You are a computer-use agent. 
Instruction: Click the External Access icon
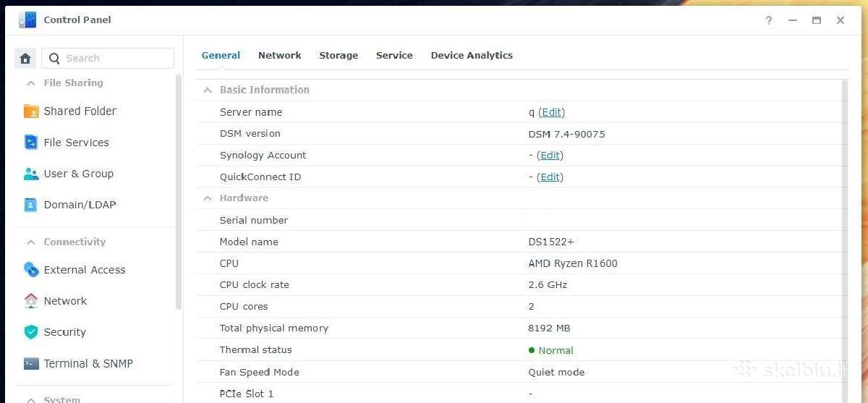[x=31, y=270]
